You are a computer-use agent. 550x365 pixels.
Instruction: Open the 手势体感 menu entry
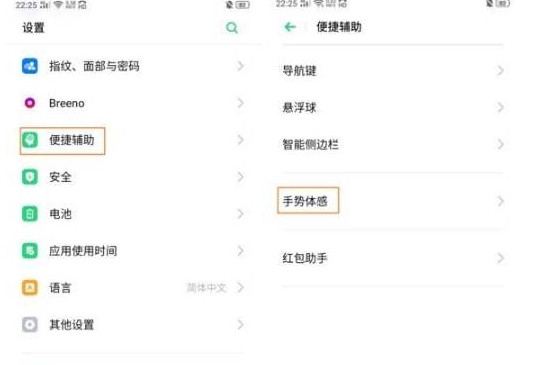point(393,201)
